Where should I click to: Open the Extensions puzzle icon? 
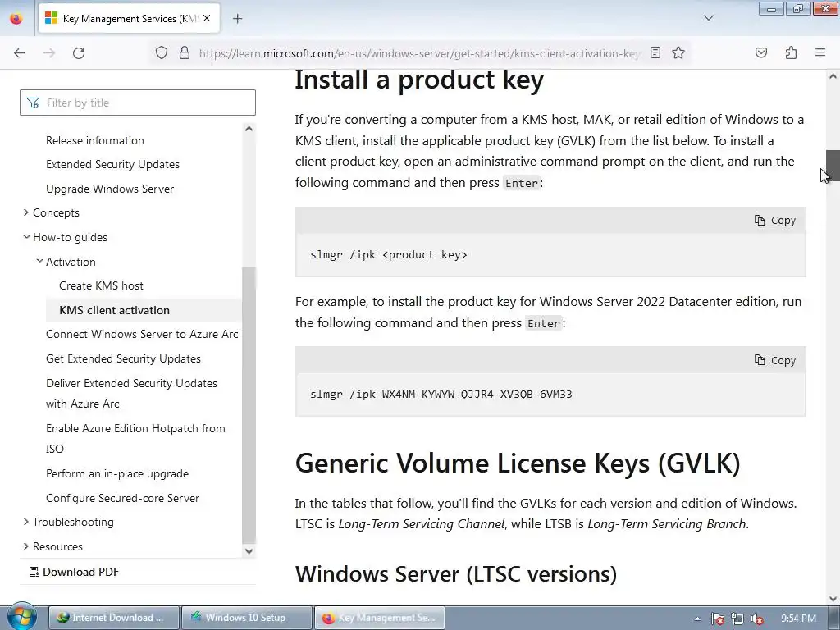coord(791,52)
